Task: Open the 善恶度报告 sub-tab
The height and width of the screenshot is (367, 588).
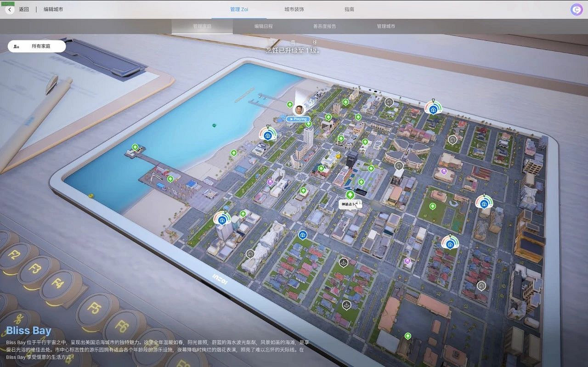Action: click(324, 26)
